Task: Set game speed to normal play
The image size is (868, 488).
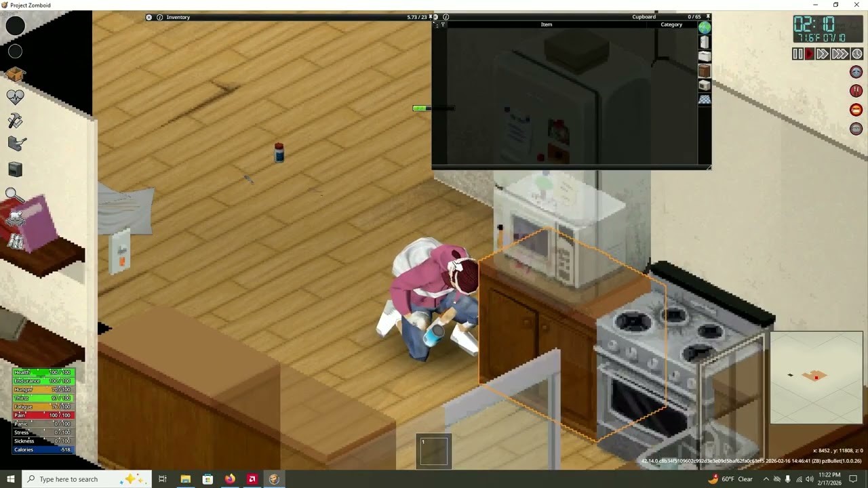Action: pyautogui.click(x=809, y=54)
